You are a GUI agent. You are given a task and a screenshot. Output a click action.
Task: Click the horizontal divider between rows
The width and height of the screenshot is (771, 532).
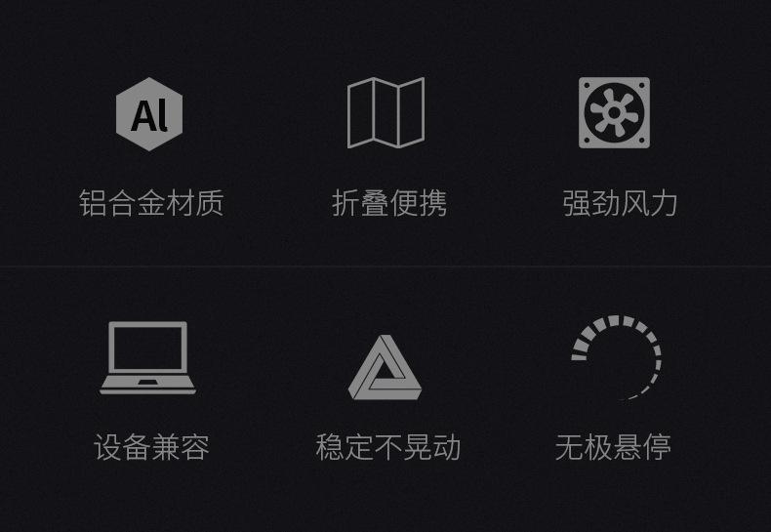point(385,266)
